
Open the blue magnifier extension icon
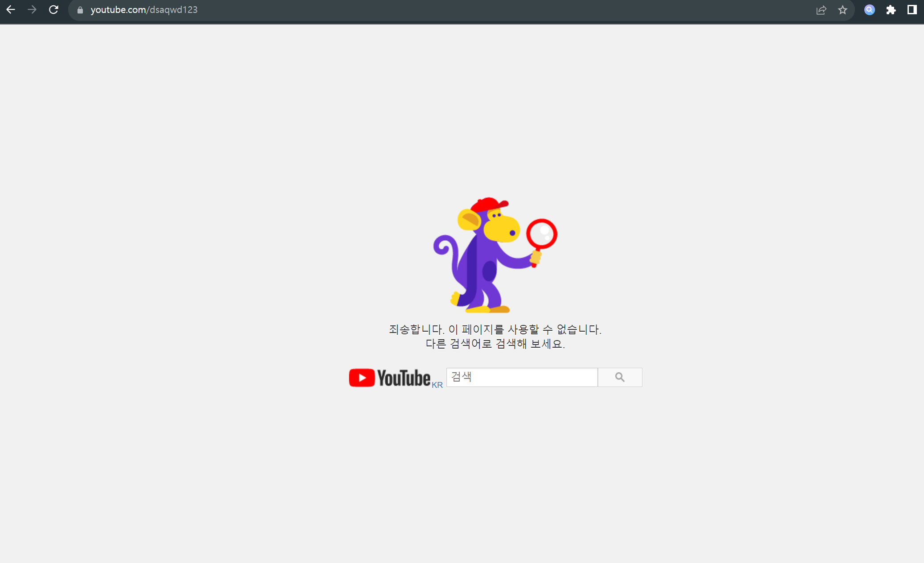(x=869, y=10)
